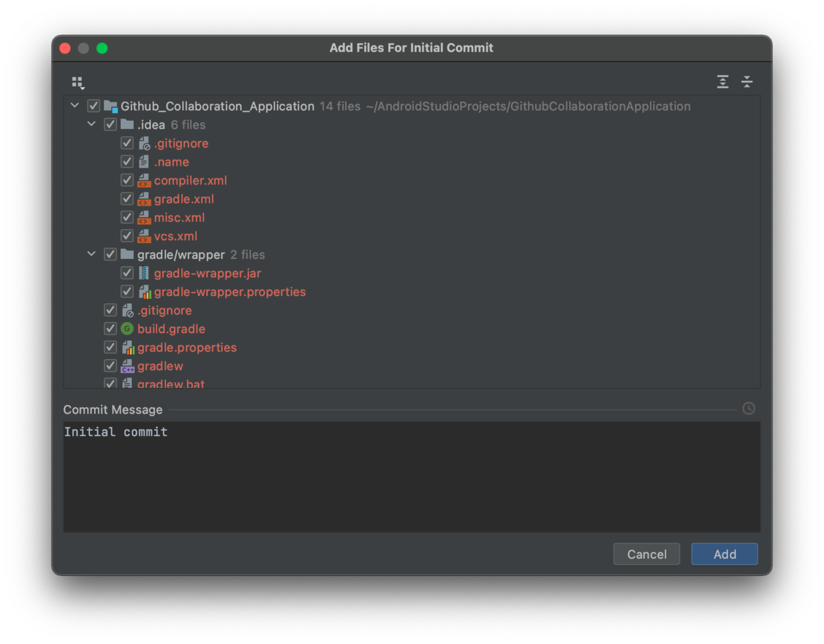Select the gradle.xml file name
Image resolution: width=824 pixels, height=644 pixels.
click(184, 199)
